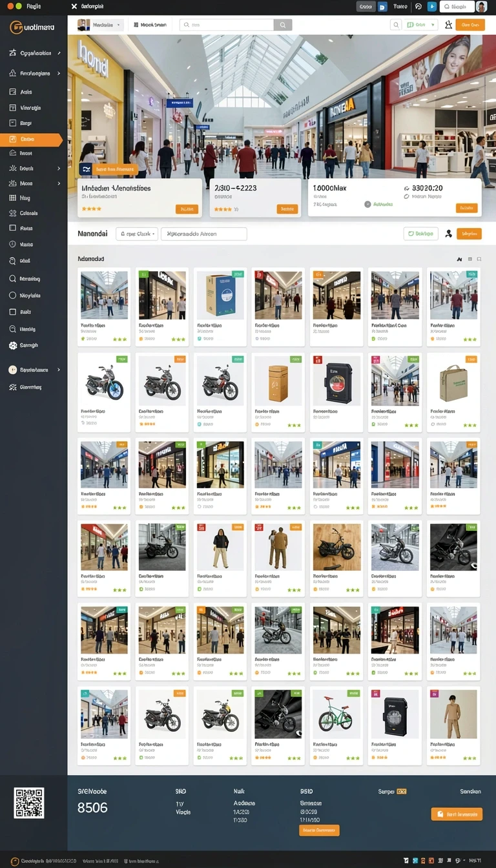Open the last sidebar item below yellow circle
The width and height of the screenshot is (496, 868).
coord(26,387)
